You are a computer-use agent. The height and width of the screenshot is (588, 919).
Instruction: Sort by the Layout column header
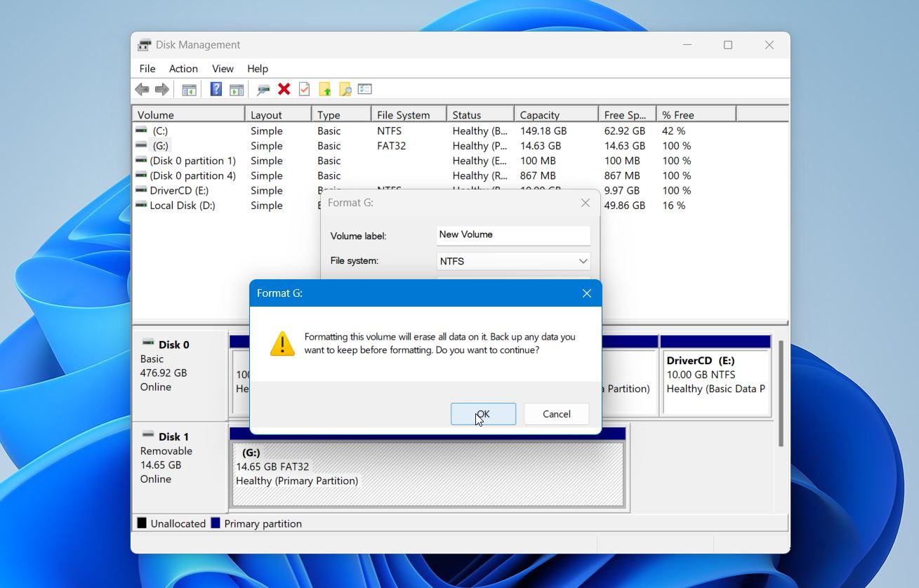coord(278,114)
